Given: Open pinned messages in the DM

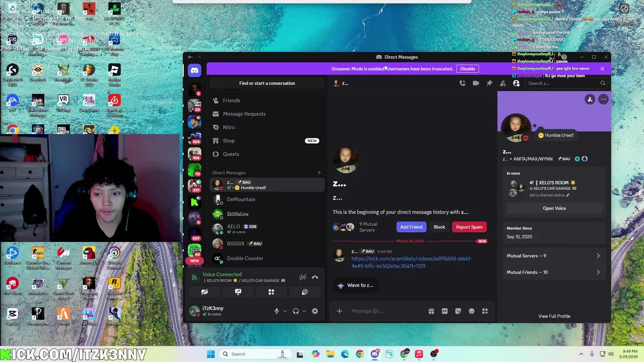Looking at the screenshot, I should point(490,83).
